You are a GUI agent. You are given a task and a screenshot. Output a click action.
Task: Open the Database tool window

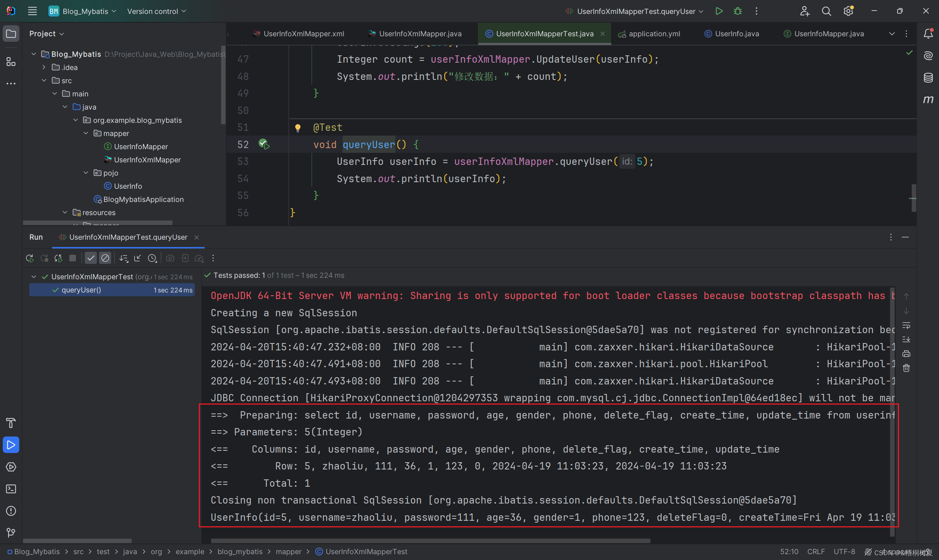(x=928, y=78)
